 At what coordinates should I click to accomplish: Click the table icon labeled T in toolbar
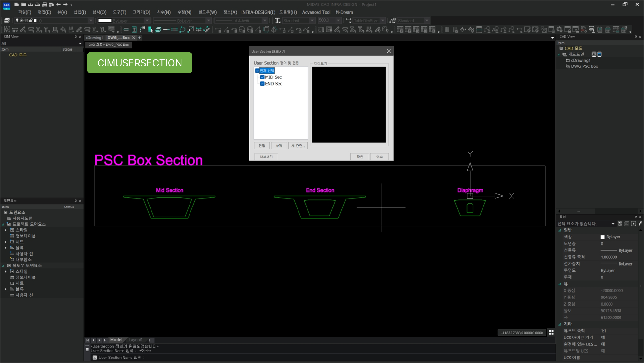tap(408, 30)
